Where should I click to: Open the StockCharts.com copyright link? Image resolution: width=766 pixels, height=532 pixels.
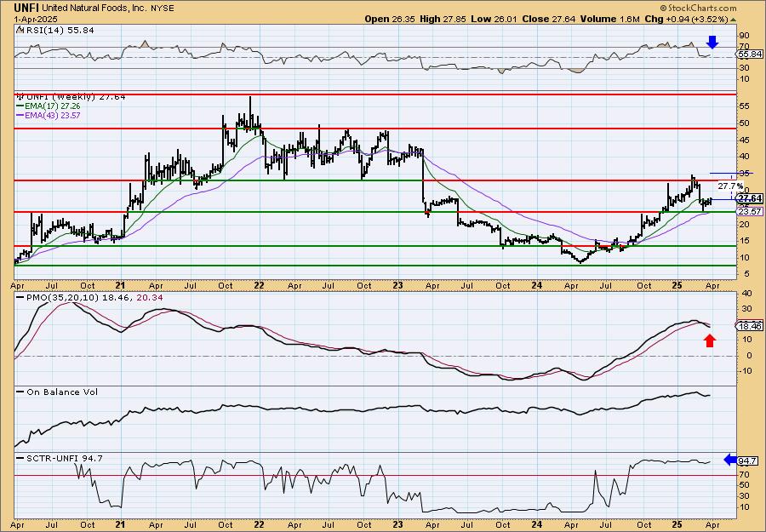(x=698, y=8)
